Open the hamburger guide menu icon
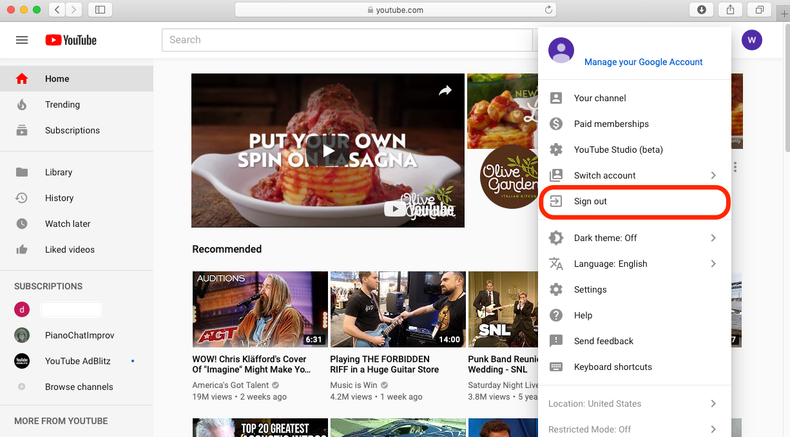Screen dimensions: 790x437 (22, 40)
